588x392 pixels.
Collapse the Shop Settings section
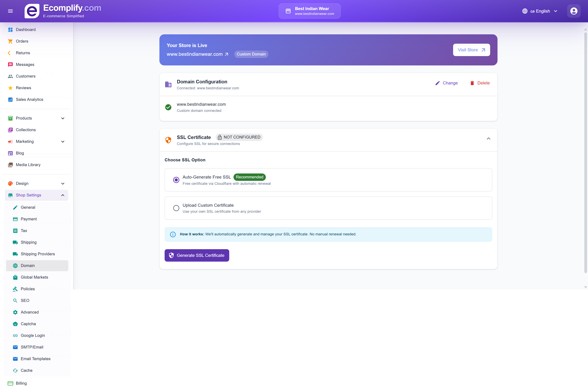tap(63, 195)
